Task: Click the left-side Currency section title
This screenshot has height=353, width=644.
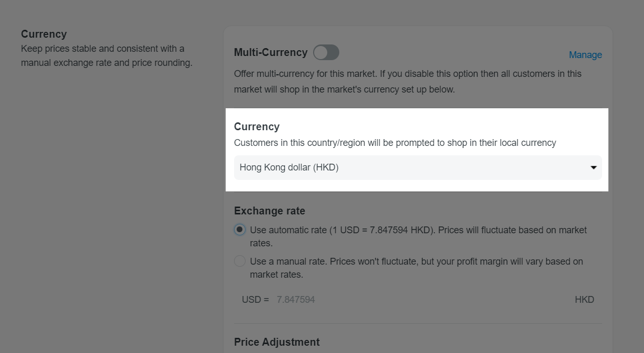Action: coord(44,34)
